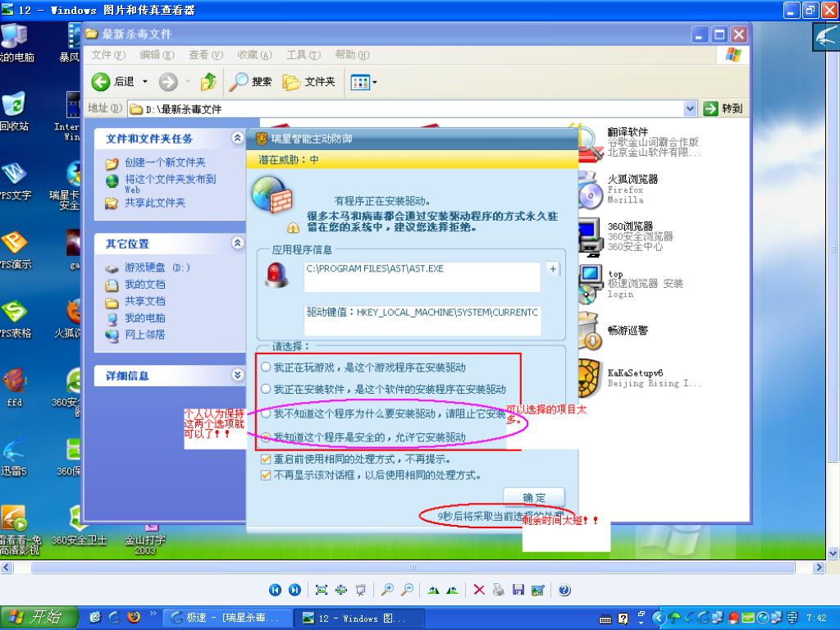The width and height of the screenshot is (840, 630).
Task: Click the 搜索 search toolbar button
Action: click(250, 82)
